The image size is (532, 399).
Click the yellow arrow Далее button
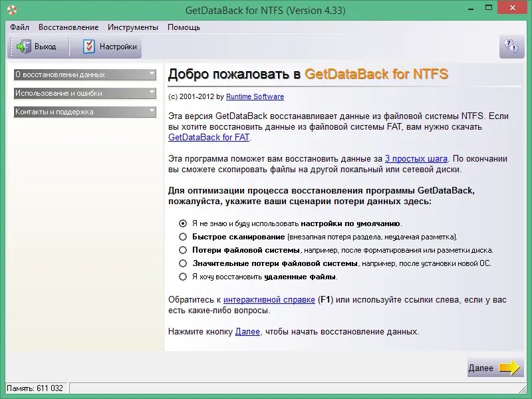pos(495,368)
